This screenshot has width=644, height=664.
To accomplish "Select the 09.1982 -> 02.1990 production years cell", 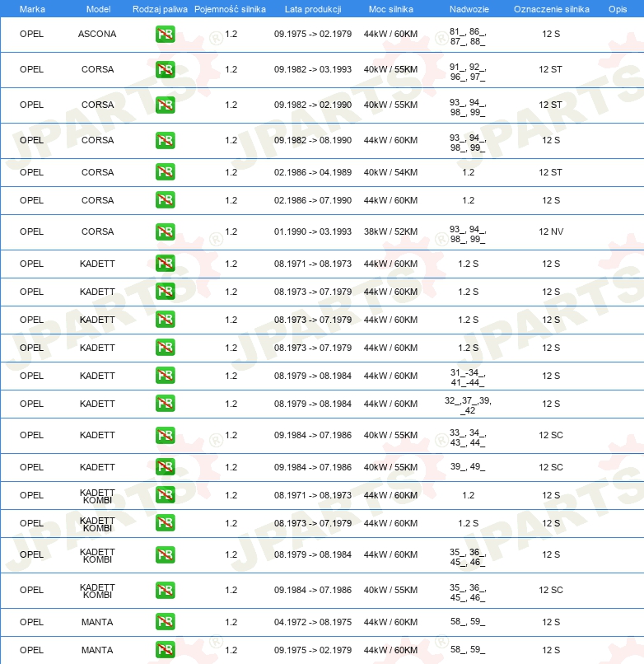I will pyautogui.click(x=312, y=105).
